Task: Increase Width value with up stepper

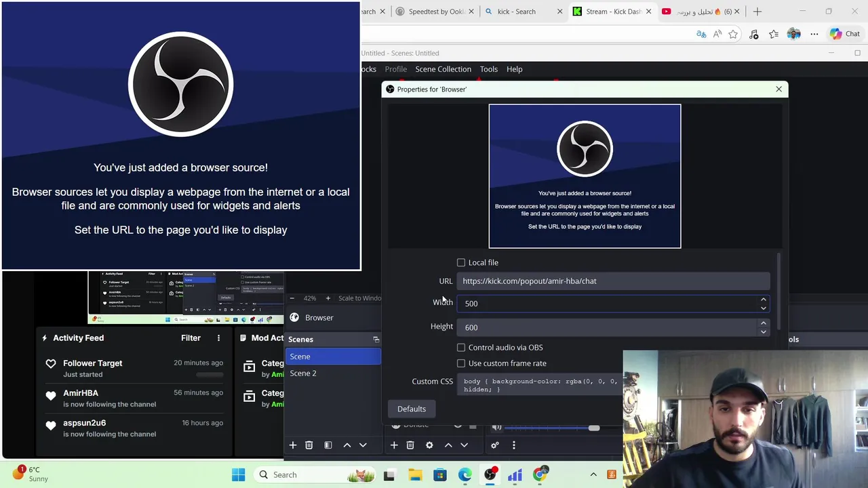Action: point(763,300)
